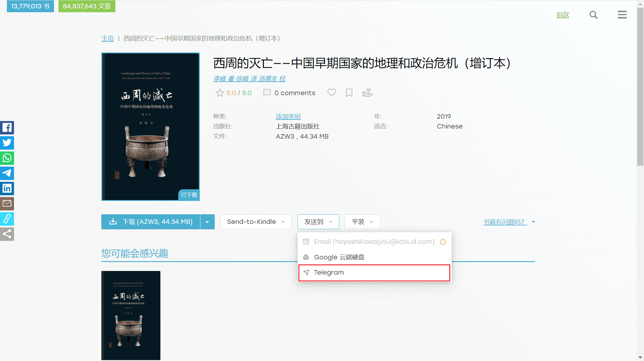644x361 pixels.
Task: Click the 捐款 link
Action: tap(563, 15)
